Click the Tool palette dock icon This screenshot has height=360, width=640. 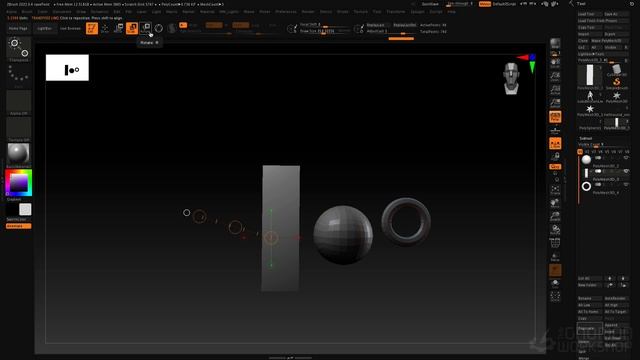(x=631, y=4)
